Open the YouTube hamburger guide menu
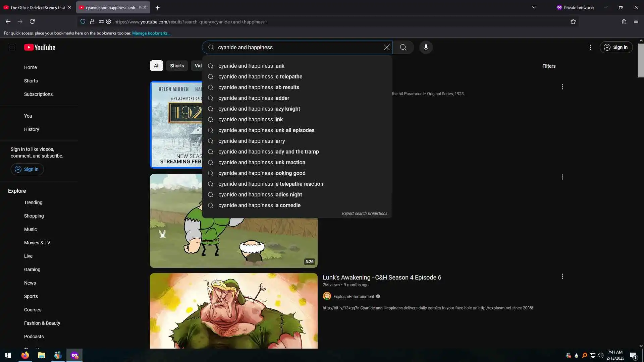The width and height of the screenshot is (644, 362). (x=12, y=47)
